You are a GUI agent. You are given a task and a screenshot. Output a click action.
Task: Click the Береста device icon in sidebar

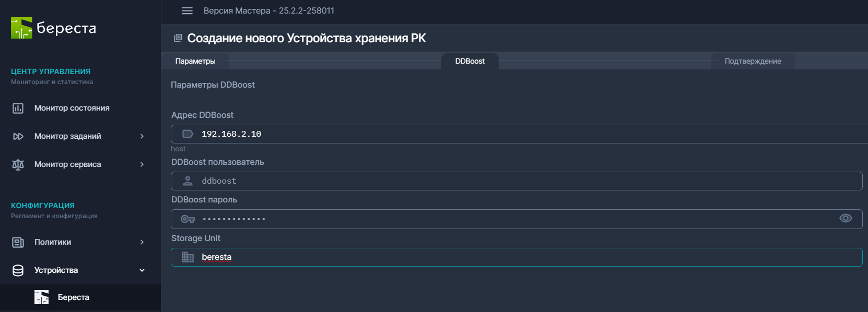click(41, 297)
